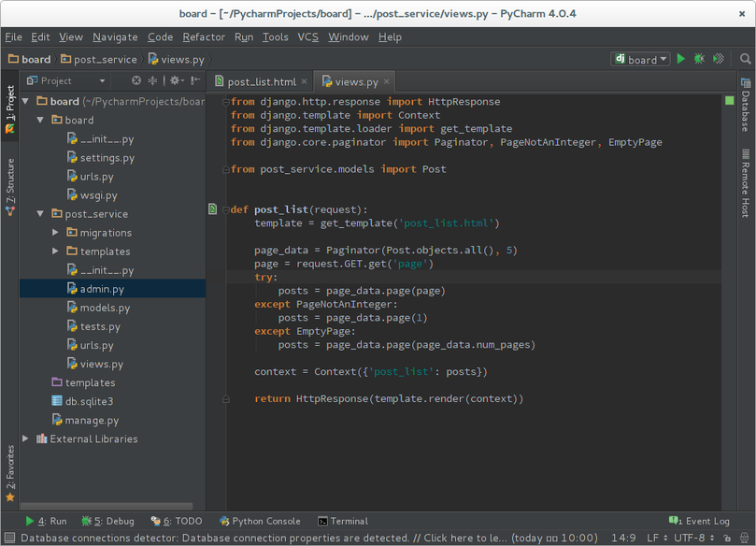Fold the import block at first line
The height and width of the screenshot is (546, 756).
(x=225, y=102)
